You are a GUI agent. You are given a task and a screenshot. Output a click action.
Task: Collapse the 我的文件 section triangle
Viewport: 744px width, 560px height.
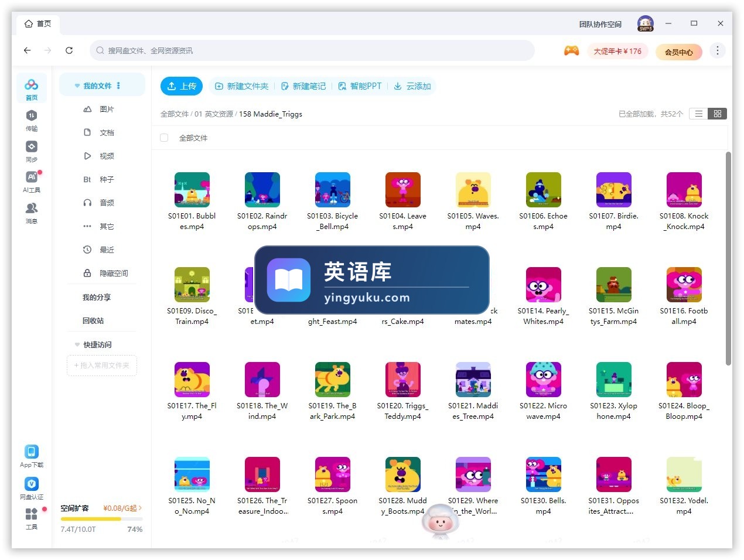tap(77, 86)
